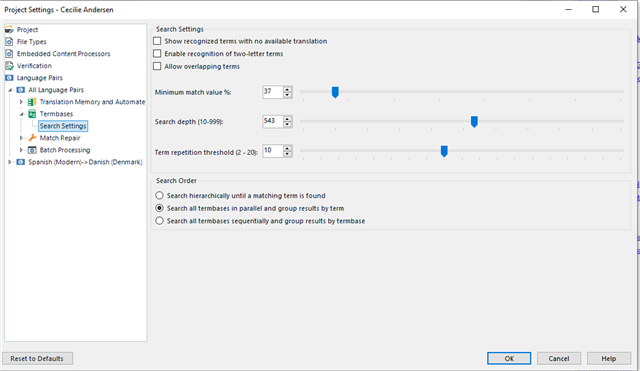640x371 pixels.
Task: Increase Search depth with up arrow
Action: 288,119
